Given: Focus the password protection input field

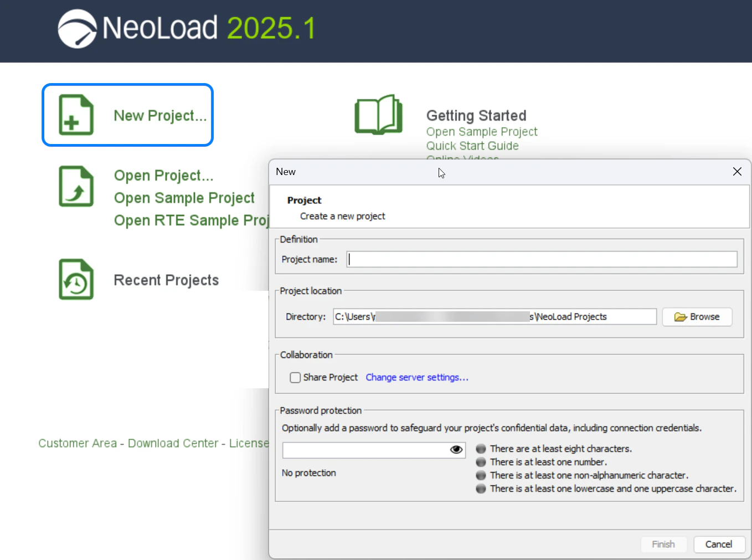Looking at the screenshot, I should [x=374, y=450].
